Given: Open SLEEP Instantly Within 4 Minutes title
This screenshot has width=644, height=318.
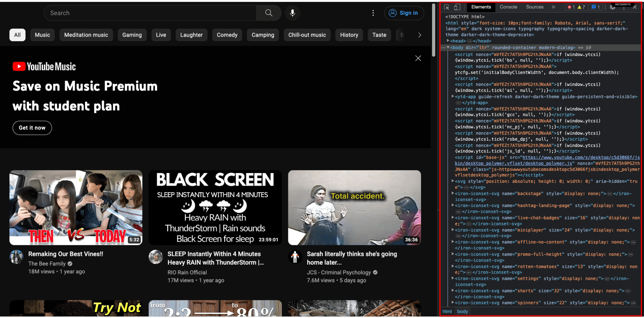Looking at the screenshot, I should point(216,258).
